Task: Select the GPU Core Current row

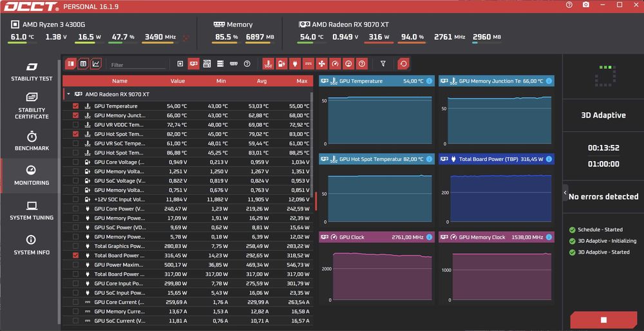Action: 187,302
